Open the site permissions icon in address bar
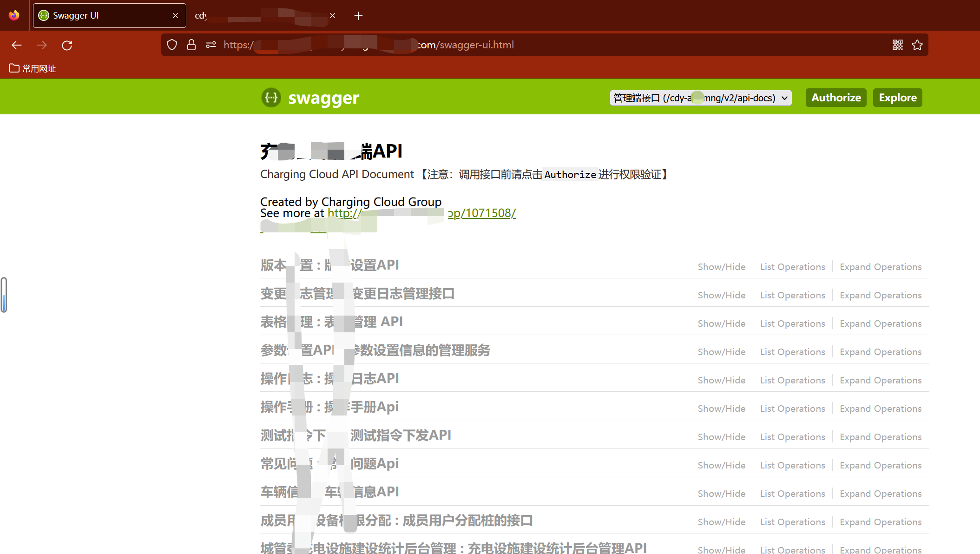 click(211, 45)
